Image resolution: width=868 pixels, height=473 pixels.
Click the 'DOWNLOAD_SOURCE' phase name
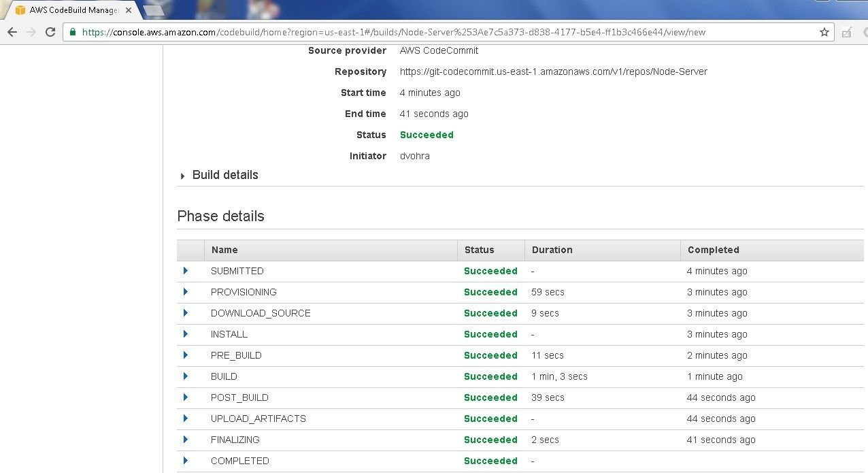[x=261, y=313]
